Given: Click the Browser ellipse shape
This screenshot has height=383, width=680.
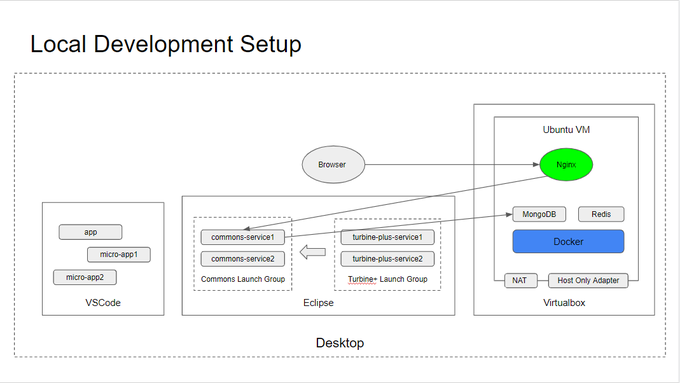Looking at the screenshot, I should 333,164.
